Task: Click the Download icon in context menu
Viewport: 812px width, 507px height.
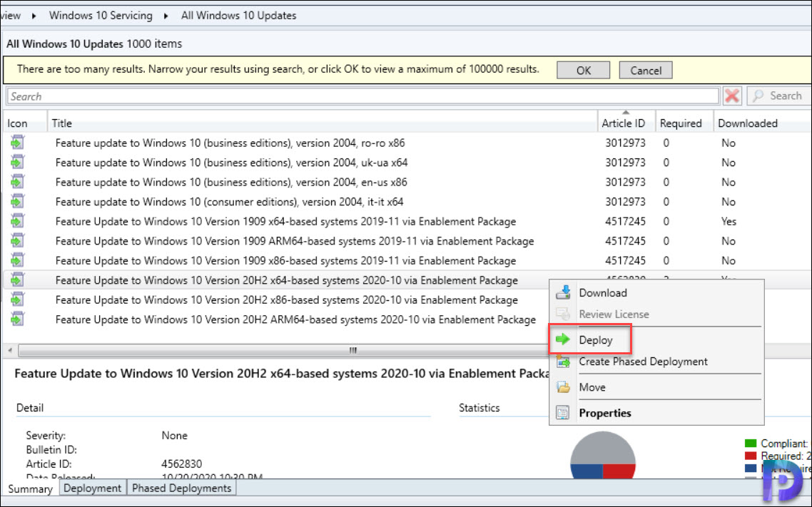Action: coord(563,293)
